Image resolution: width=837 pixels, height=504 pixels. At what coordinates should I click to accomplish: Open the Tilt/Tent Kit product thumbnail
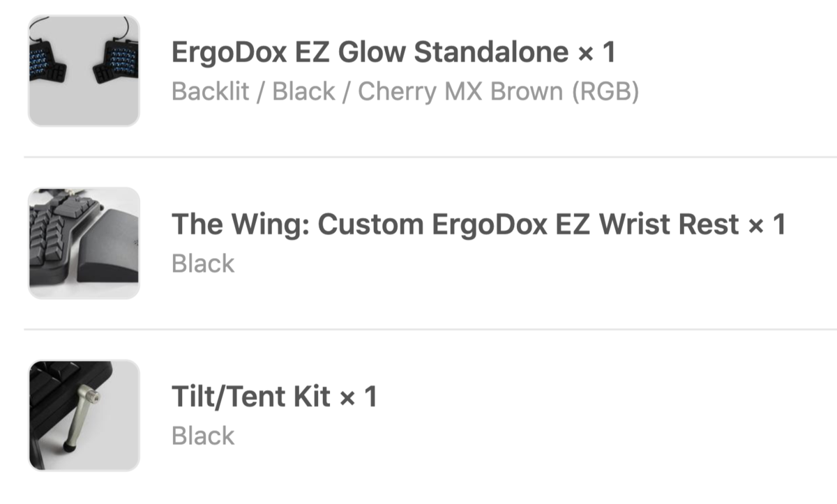[x=84, y=415]
